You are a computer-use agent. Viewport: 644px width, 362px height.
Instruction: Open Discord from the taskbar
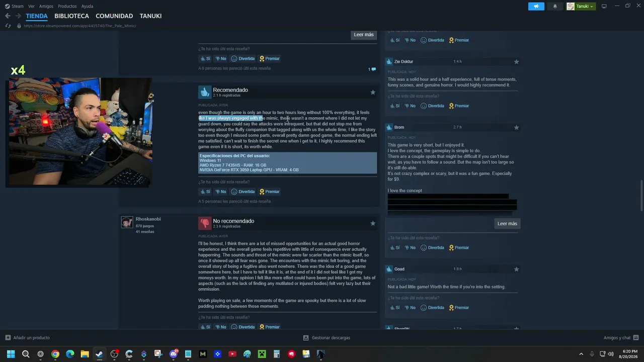point(174,354)
